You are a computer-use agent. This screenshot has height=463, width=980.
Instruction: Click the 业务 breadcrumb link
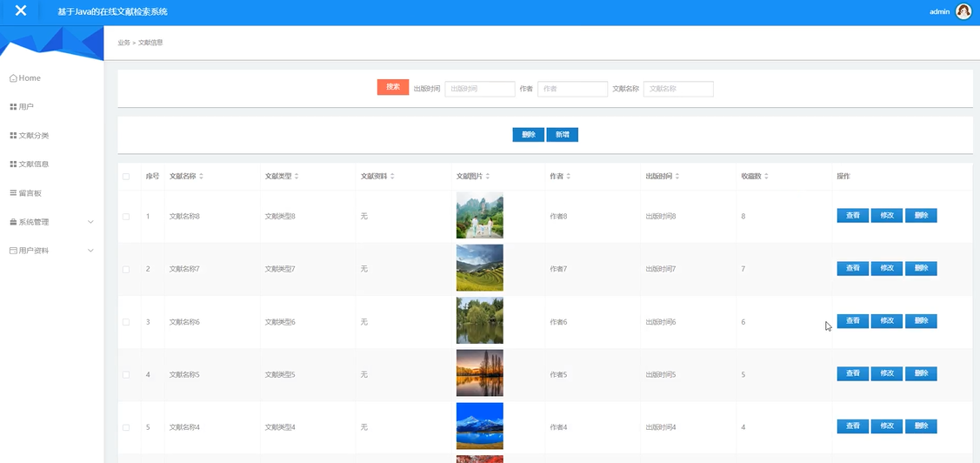pyautogui.click(x=123, y=43)
